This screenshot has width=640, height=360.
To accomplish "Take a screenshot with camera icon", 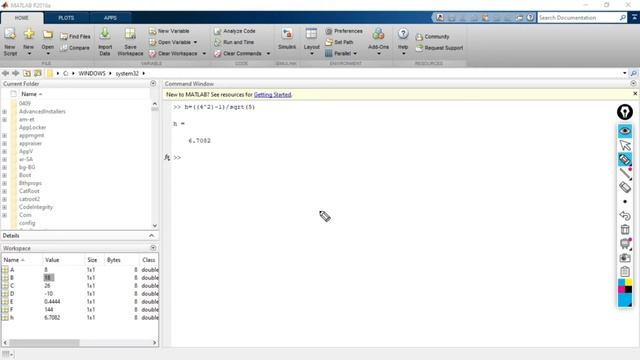I will point(625,258).
